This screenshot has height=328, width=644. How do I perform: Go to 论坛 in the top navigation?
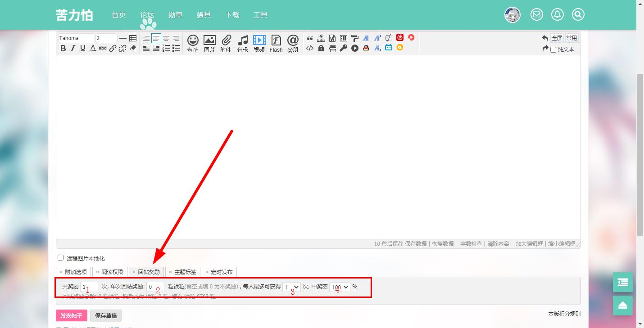[x=147, y=15]
